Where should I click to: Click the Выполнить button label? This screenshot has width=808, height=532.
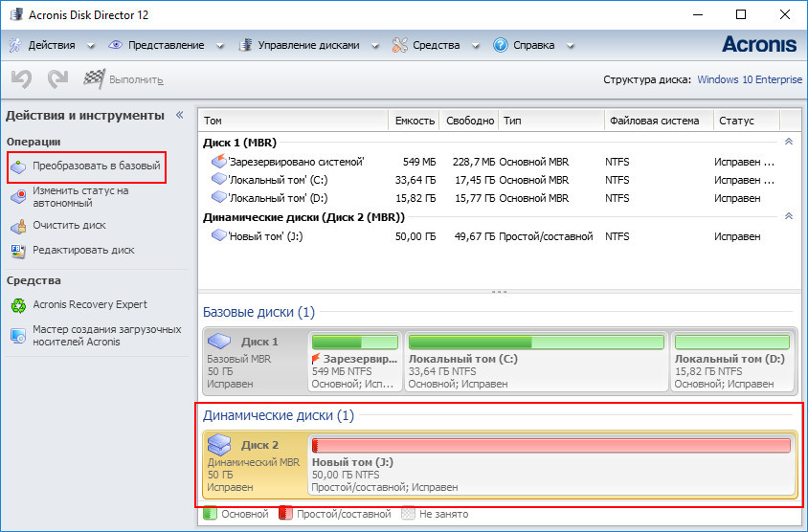click(x=136, y=79)
